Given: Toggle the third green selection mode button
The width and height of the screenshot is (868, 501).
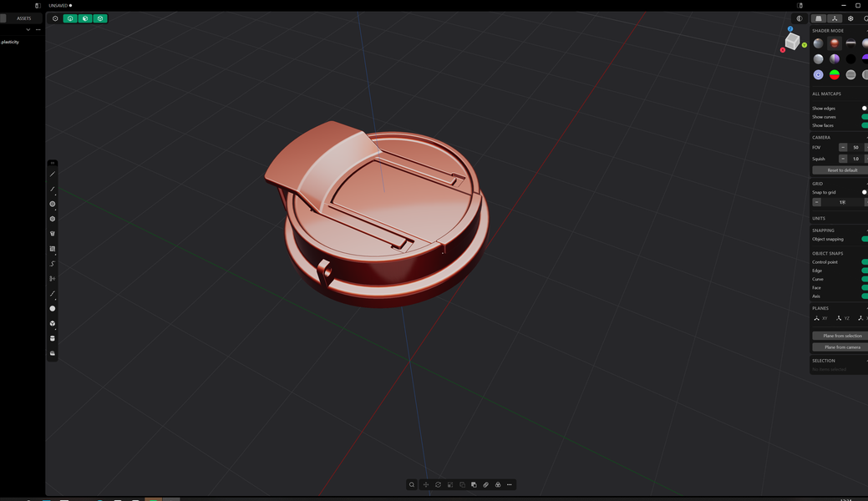Looking at the screenshot, I should 100,19.
